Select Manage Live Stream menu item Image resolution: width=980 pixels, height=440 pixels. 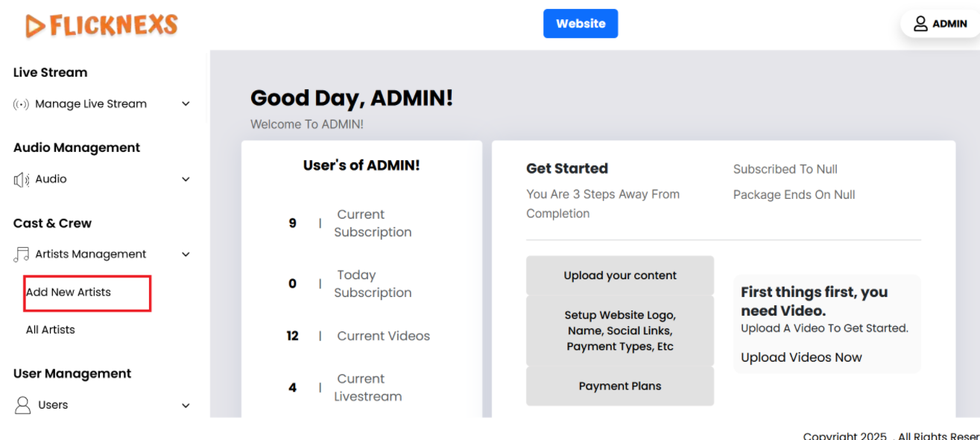coord(91,104)
